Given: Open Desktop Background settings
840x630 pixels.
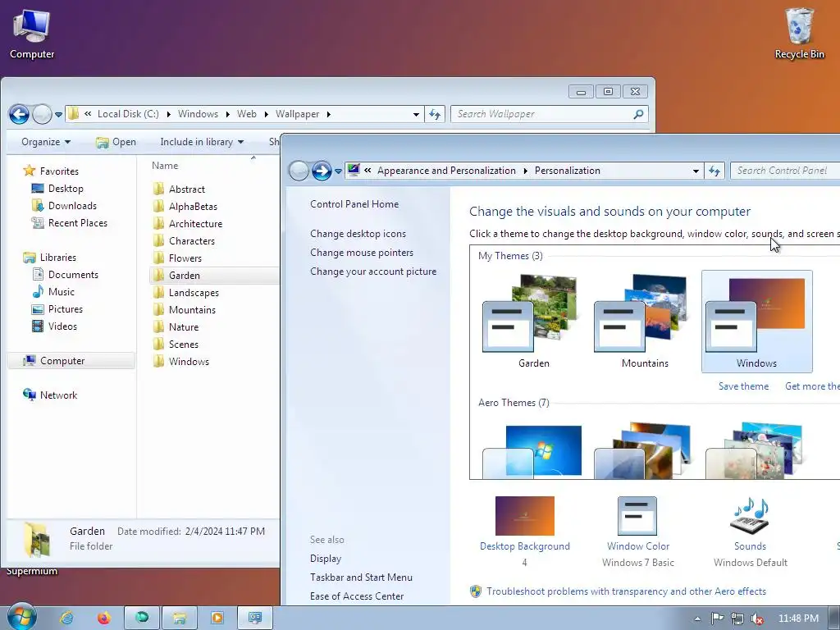Looking at the screenshot, I should click(x=524, y=531).
